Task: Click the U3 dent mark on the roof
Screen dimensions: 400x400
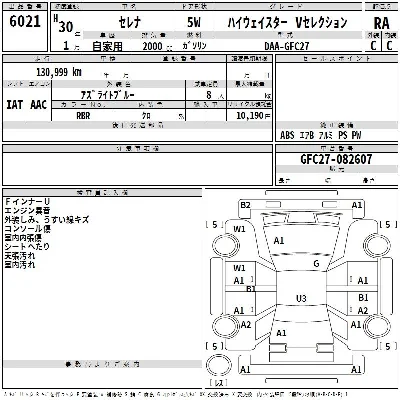Action: click(x=301, y=298)
